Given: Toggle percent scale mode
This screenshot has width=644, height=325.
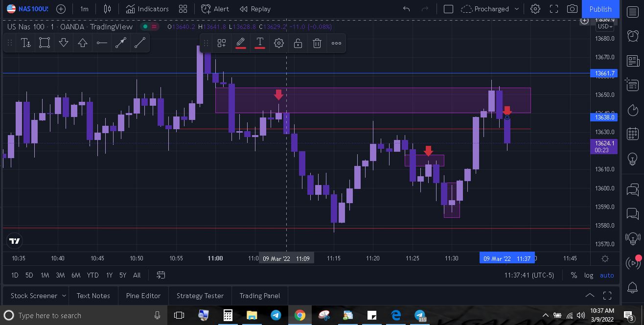Looking at the screenshot, I should [574, 275].
